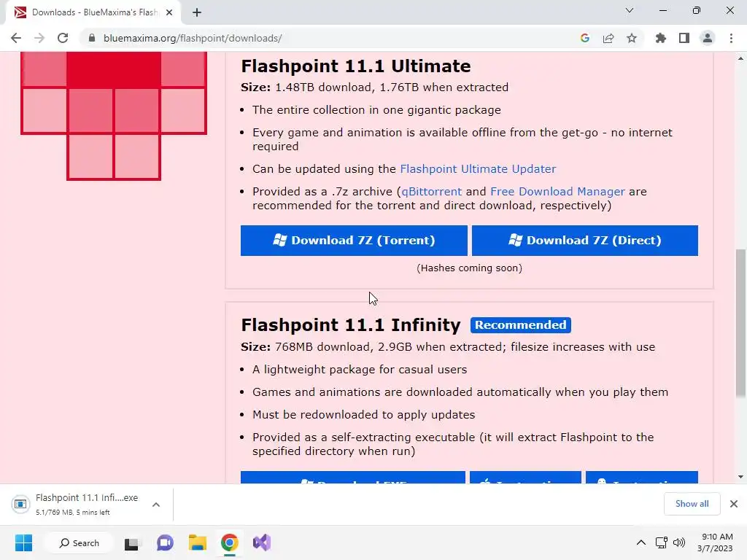Click "A lightweight package for casual users" text

[360, 370]
